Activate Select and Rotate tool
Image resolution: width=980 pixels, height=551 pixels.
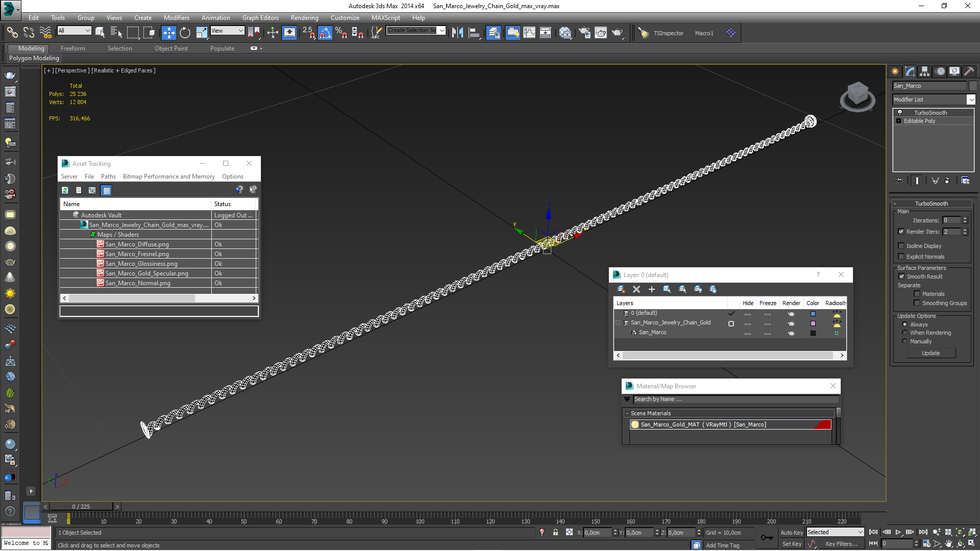tap(185, 33)
